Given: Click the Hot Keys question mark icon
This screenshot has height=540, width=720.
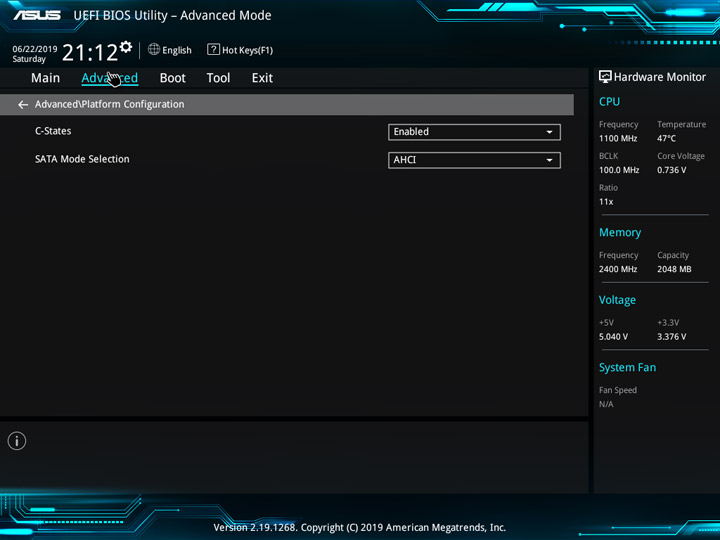Looking at the screenshot, I should pyautogui.click(x=213, y=49).
